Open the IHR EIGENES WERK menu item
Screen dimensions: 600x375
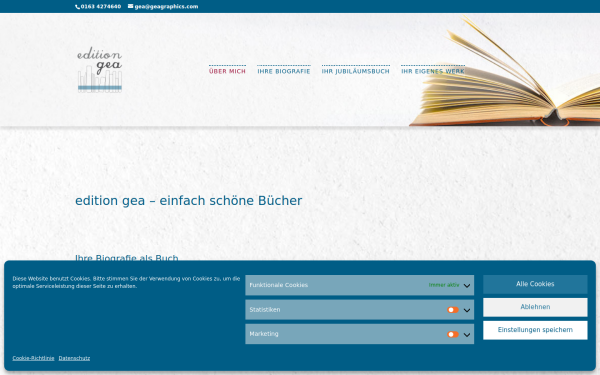433,71
